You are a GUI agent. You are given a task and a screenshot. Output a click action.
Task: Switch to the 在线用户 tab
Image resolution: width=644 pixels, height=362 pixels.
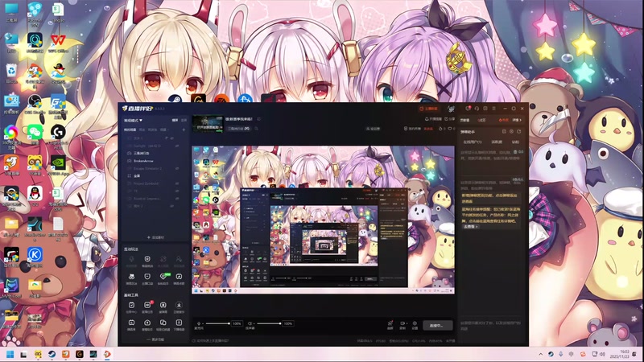[x=473, y=142]
